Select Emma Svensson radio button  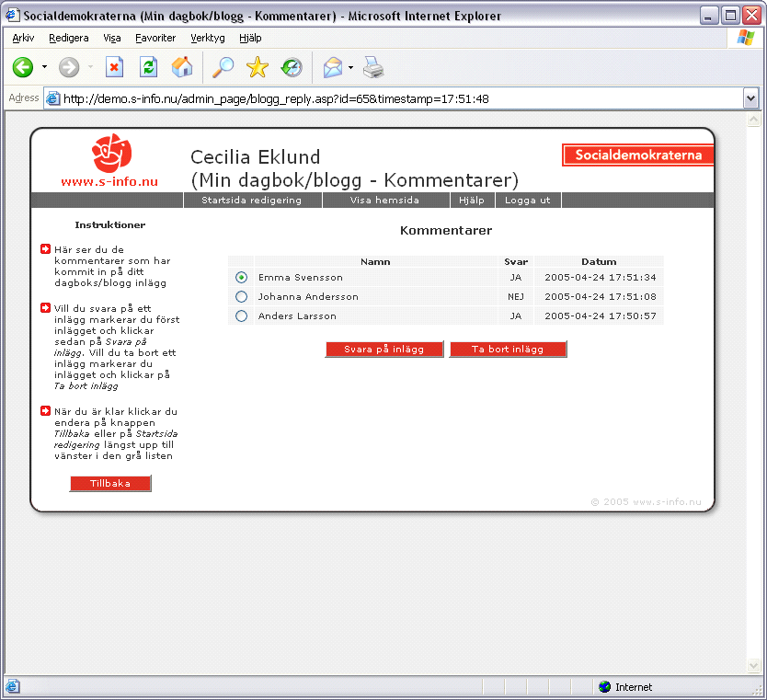[241, 278]
